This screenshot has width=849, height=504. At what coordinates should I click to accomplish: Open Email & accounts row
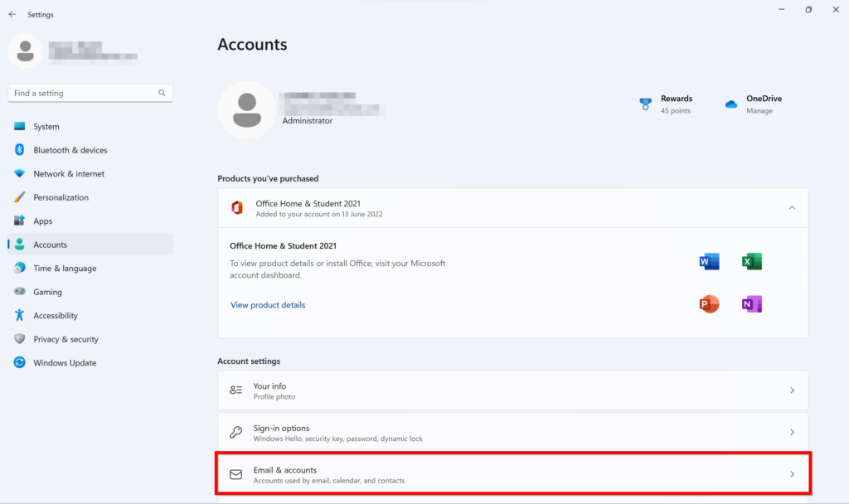(x=512, y=475)
